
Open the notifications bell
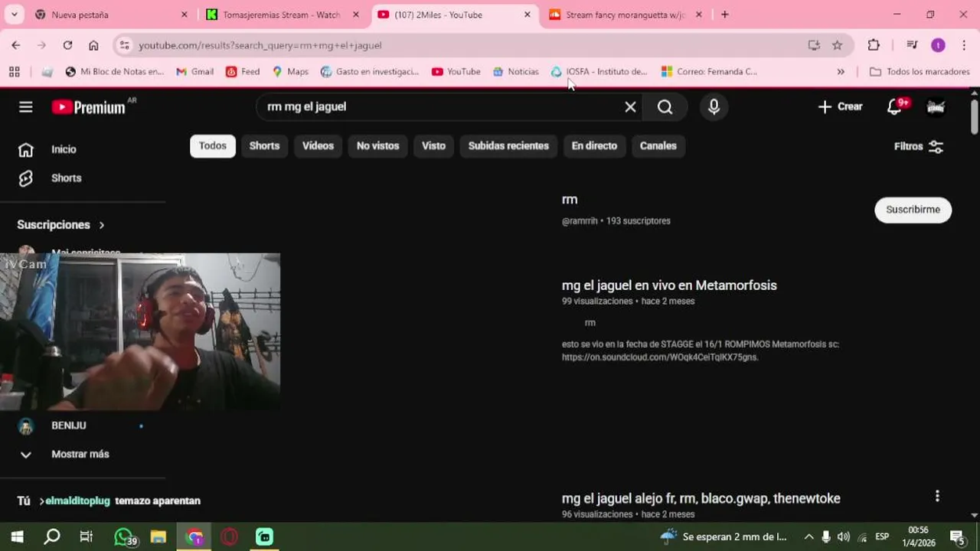coord(894,107)
